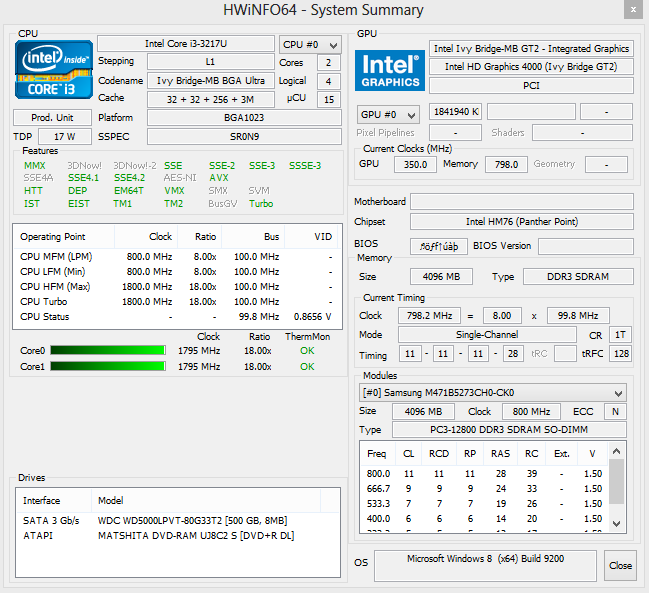Click the Core1 usage bar
649x593 pixels.
[x=108, y=366]
